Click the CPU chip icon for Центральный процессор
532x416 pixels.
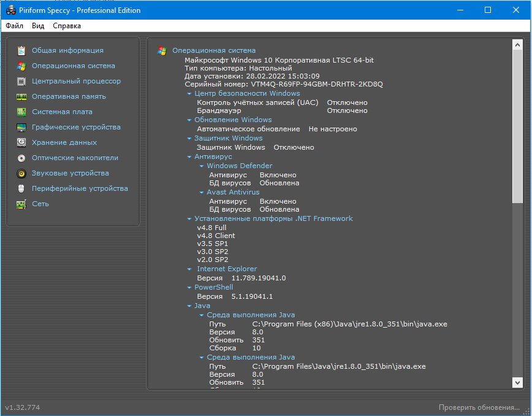(x=21, y=81)
